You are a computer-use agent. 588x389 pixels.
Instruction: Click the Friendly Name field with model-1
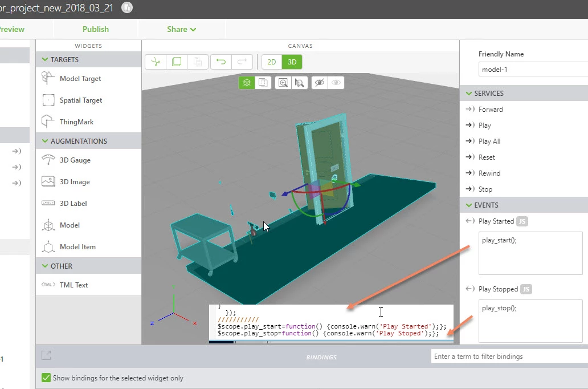pyautogui.click(x=533, y=70)
